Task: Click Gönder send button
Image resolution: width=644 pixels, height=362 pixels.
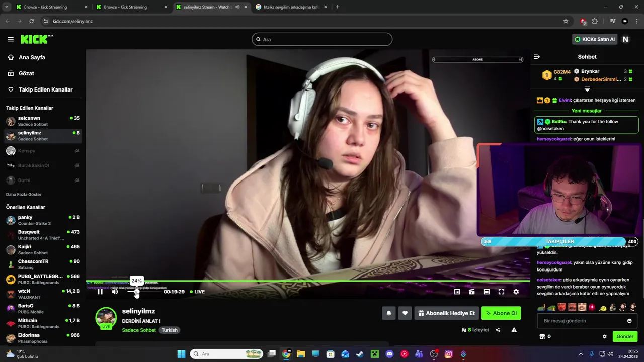Action: click(x=625, y=337)
